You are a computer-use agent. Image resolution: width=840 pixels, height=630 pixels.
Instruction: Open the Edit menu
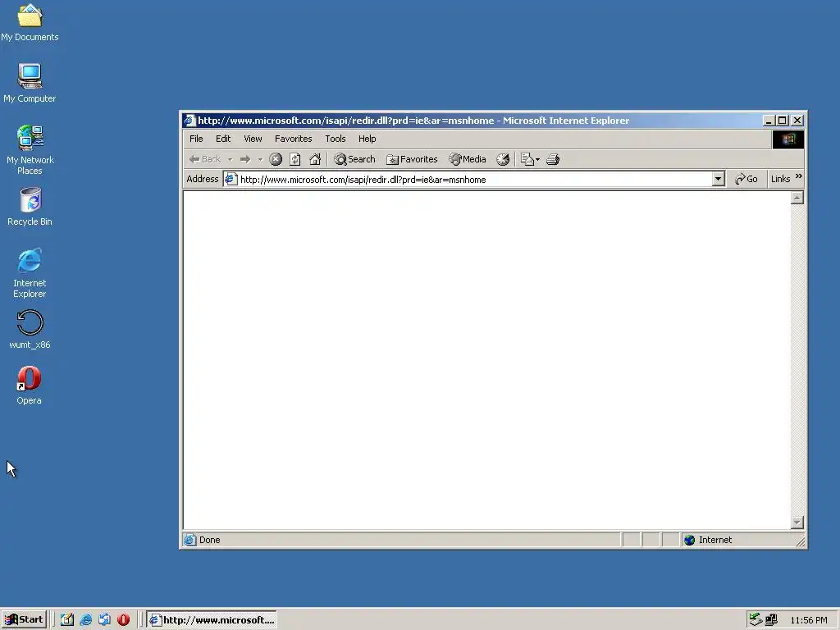click(223, 139)
